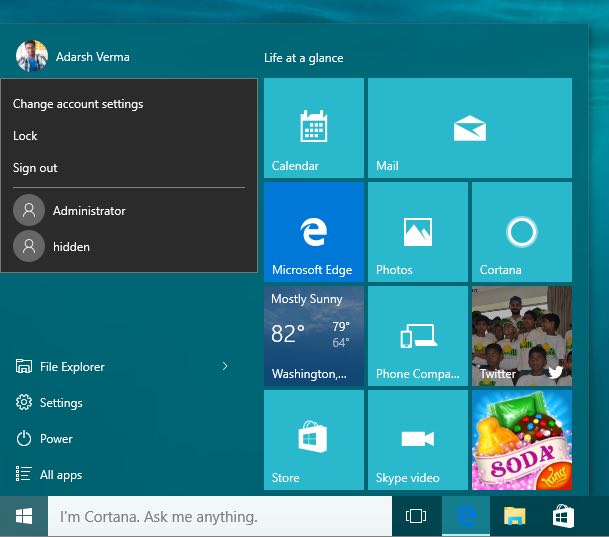
Task: Launch the Cortana tile
Action: pyautogui.click(x=521, y=232)
